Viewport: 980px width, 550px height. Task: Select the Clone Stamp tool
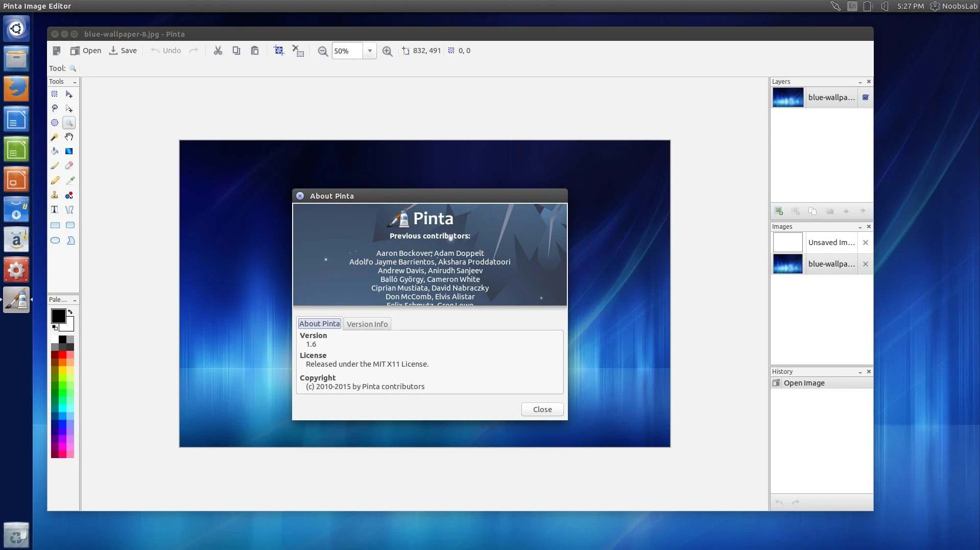coord(55,195)
